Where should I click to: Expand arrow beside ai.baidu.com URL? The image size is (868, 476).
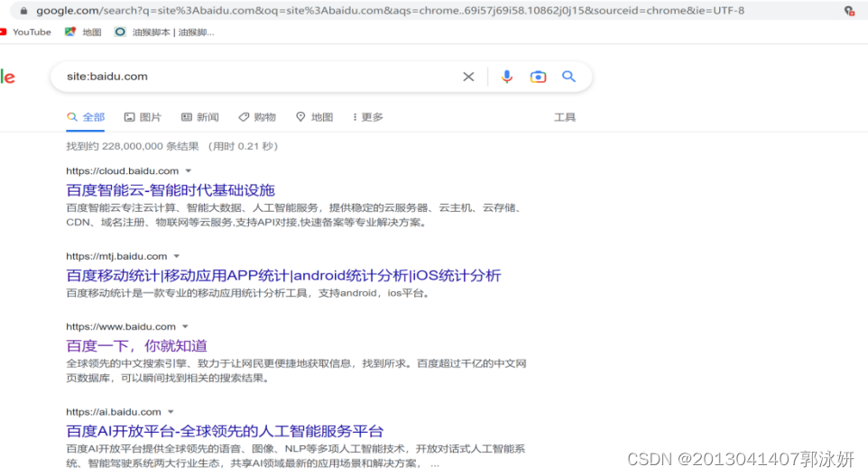click(171, 412)
